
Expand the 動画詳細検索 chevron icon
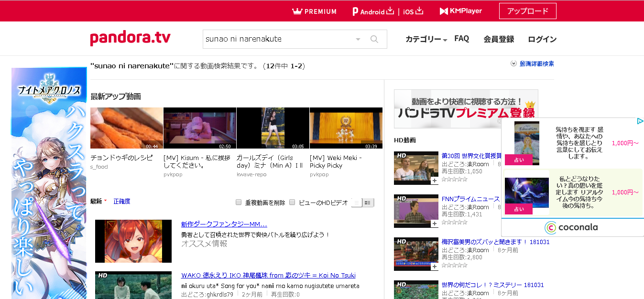(x=513, y=64)
